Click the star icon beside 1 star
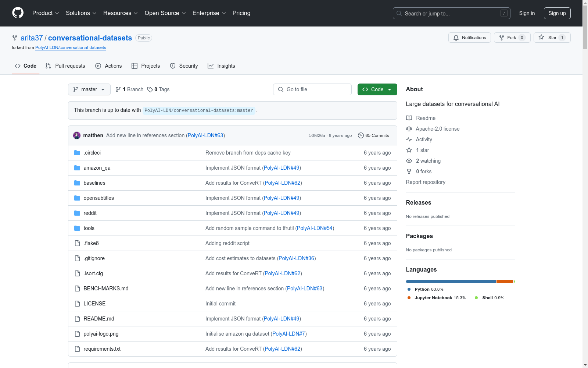Screen dimensions: 588x368 click(409, 150)
